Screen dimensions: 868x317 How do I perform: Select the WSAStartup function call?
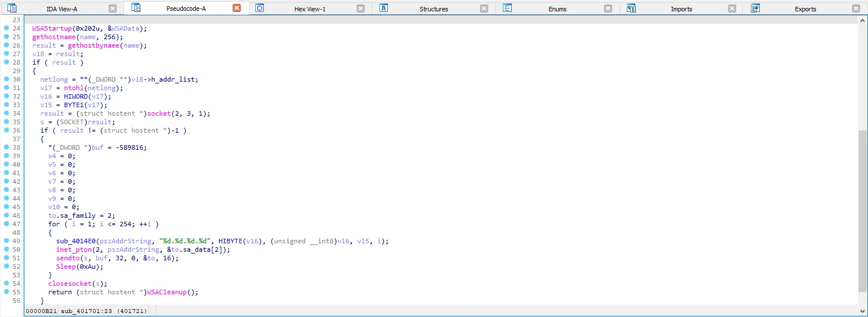(52, 28)
